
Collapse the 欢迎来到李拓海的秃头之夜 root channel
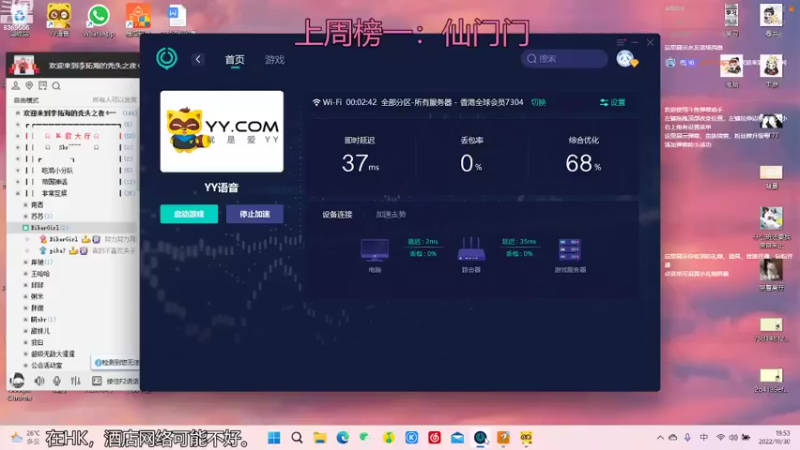coord(18,113)
